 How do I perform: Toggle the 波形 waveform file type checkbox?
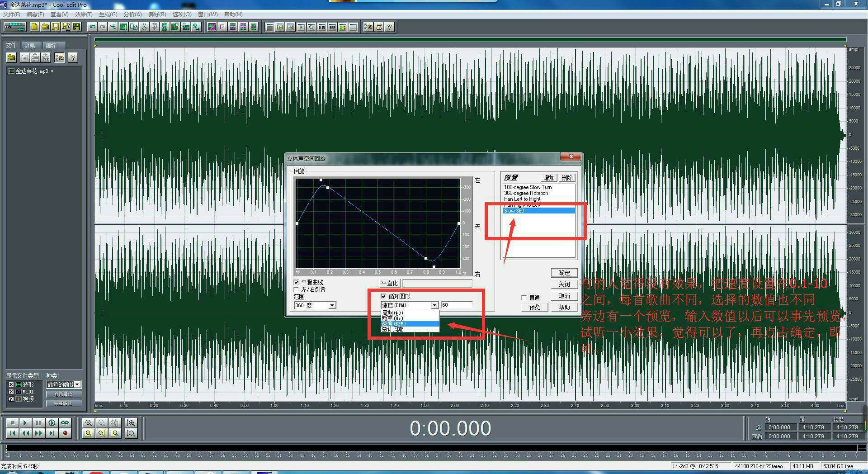(x=11, y=384)
